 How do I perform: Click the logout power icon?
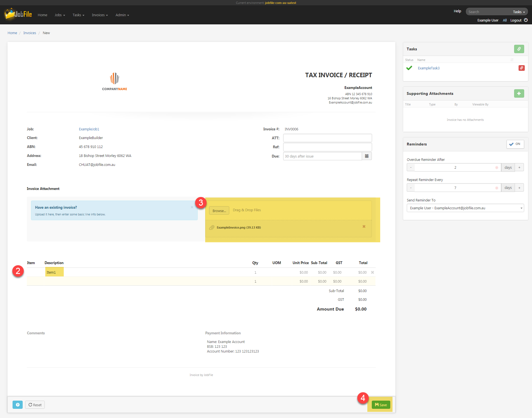click(x=526, y=20)
